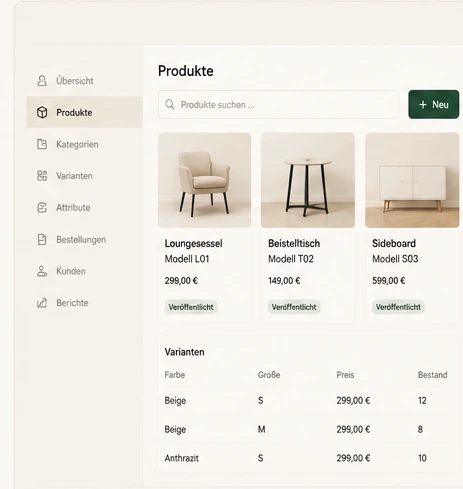Select Beige in the size S row
Viewport: 463px width, 489px height.
tap(175, 401)
